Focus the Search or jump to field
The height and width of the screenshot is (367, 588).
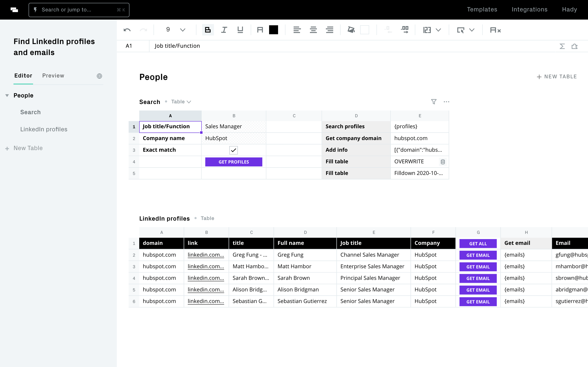coord(79,10)
